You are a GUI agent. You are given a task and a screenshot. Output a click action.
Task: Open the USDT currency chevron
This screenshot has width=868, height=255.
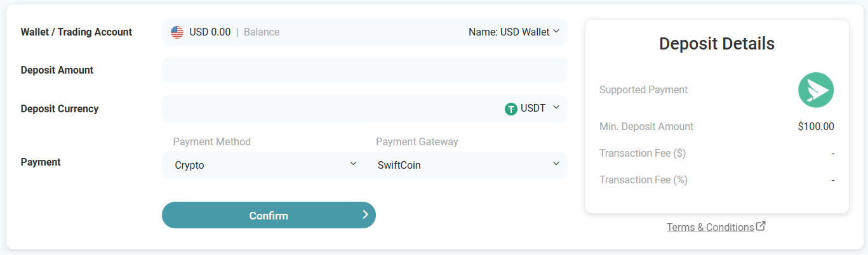556,107
